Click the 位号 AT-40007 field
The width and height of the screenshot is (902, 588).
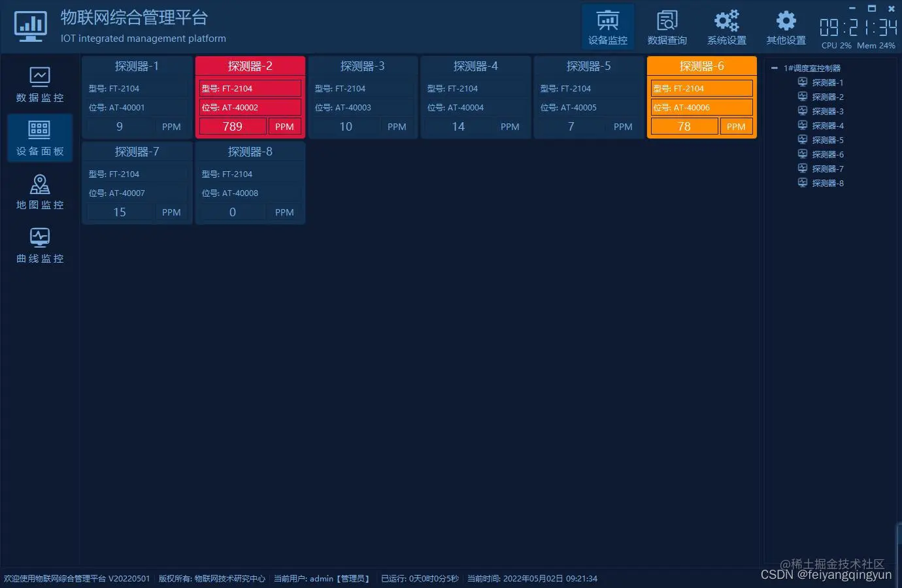pyautogui.click(x=137, y=193)
